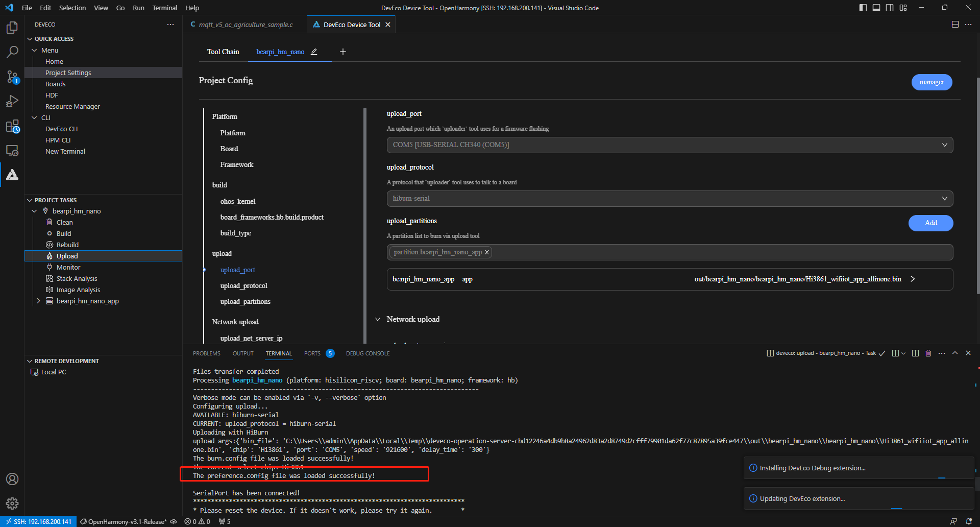The image size is (980, 527).
Task: Click the feedback icon in the status bar
Action: point(953,521)
